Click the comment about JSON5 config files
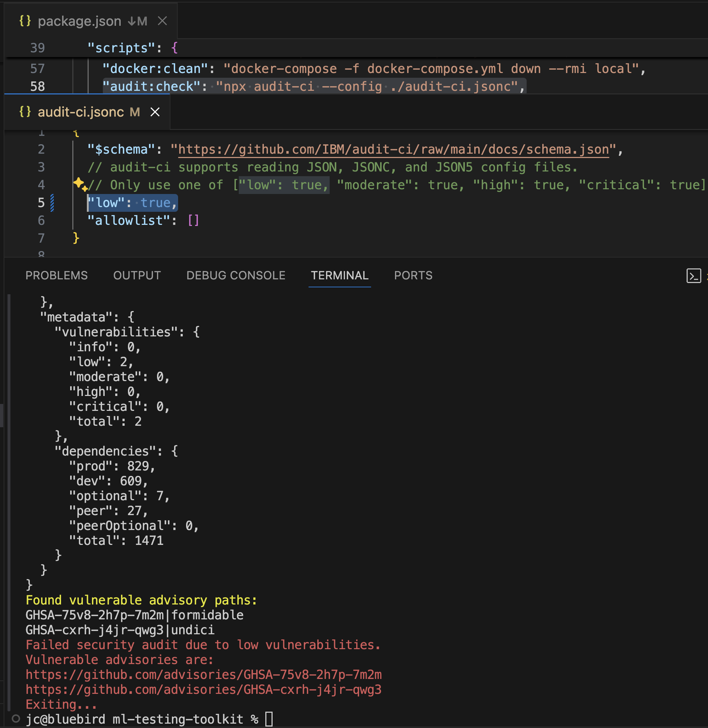708x728 pixels. click(333, 167)
